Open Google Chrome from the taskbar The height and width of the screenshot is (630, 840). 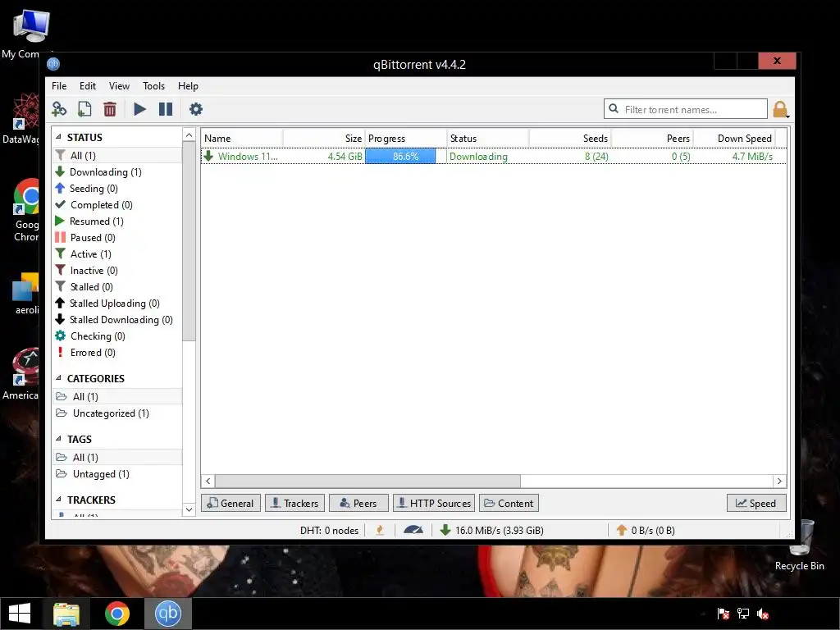pos(116,614)
